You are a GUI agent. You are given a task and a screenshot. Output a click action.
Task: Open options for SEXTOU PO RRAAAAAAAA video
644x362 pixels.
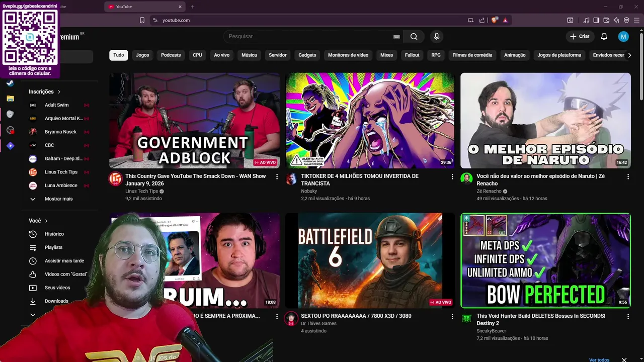[x=452, y=316]
